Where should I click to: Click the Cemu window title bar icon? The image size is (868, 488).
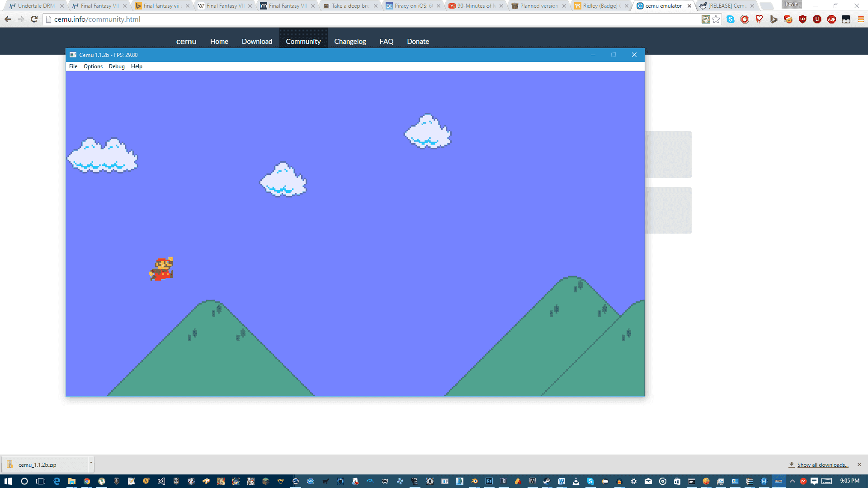73,55
